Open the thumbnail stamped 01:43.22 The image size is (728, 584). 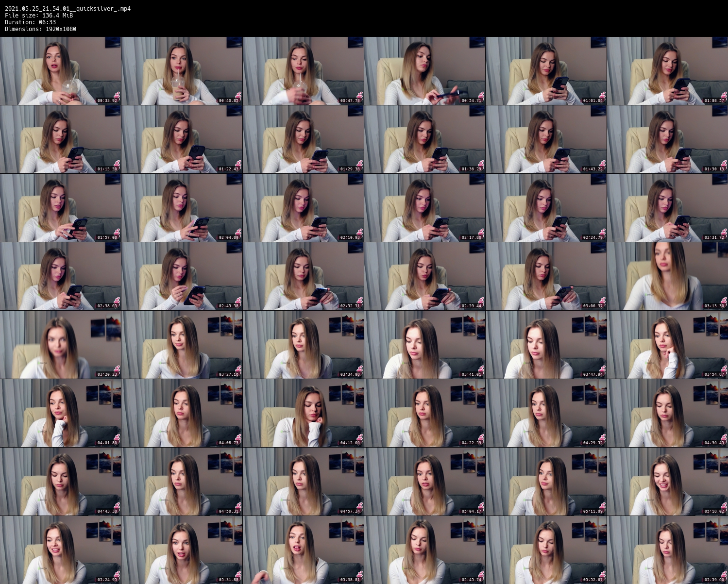[x=546, y=139]
